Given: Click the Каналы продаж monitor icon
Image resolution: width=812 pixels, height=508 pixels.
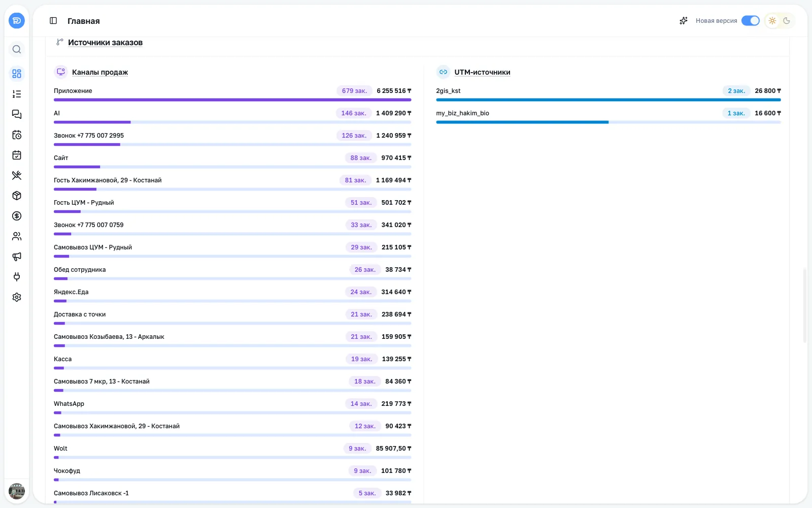Looking at the screenshot, I should (x=61, y=72).
